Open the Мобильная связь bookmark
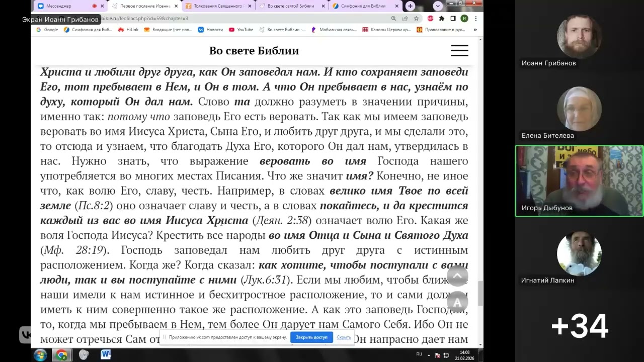Viewport: 644px width, 362px height. [334, 30]
